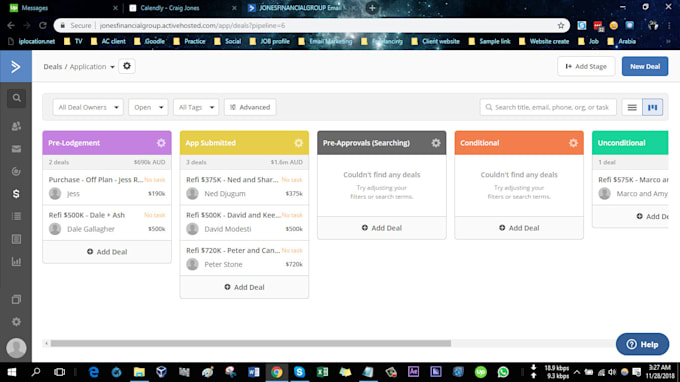Viewport: 680px width, 382px height.
Task: Expand the All Deal Owners dropdown
Action: tap(88, 107)
